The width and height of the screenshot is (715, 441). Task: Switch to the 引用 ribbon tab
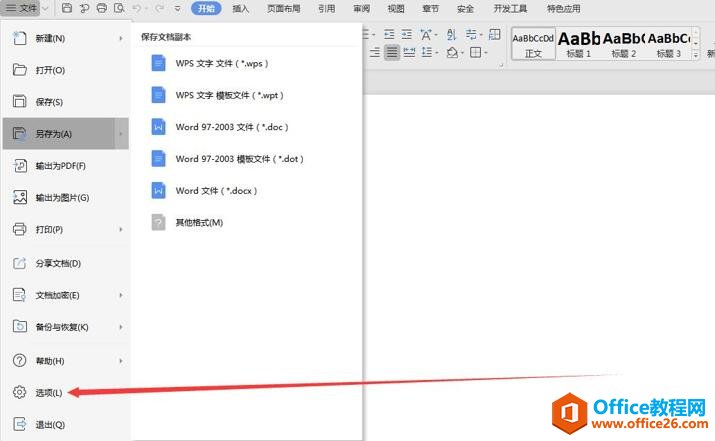326,8
